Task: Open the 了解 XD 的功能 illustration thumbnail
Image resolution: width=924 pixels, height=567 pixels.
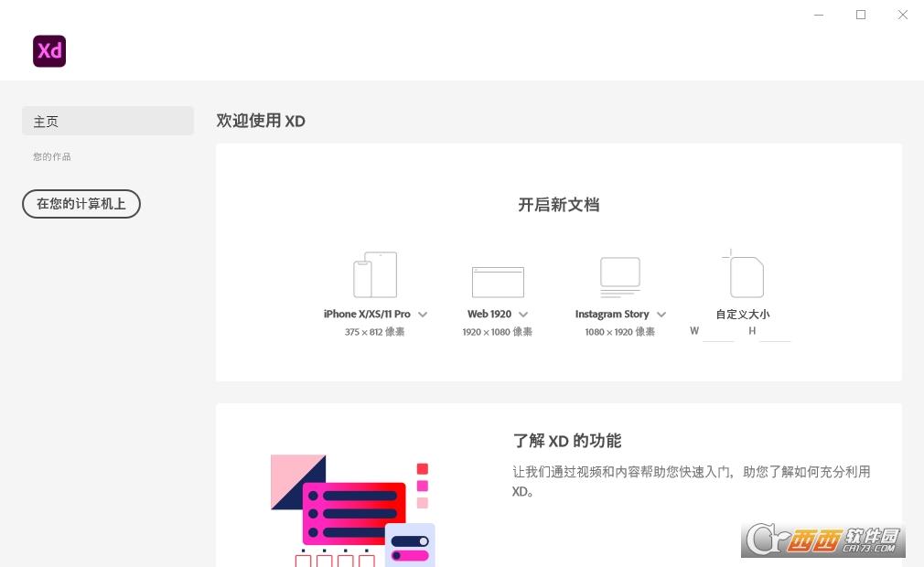Action: pos(352,508)
